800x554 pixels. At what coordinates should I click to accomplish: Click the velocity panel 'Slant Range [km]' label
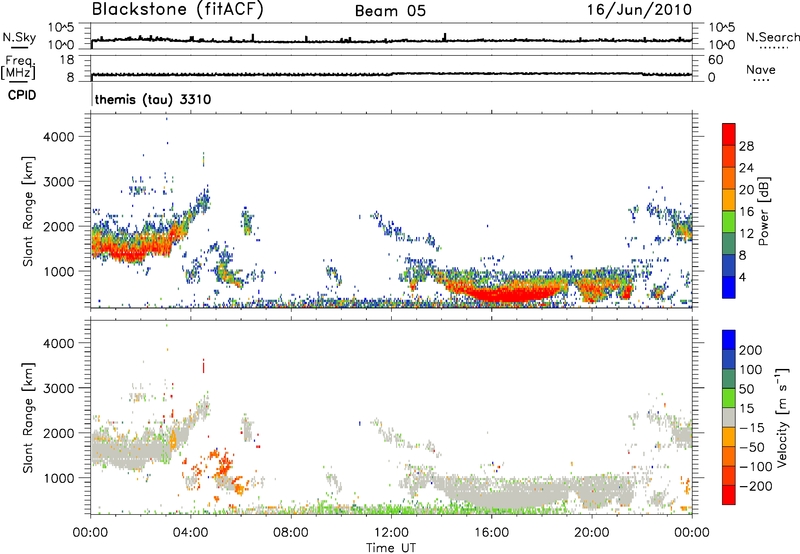click(x=28, y=418)
